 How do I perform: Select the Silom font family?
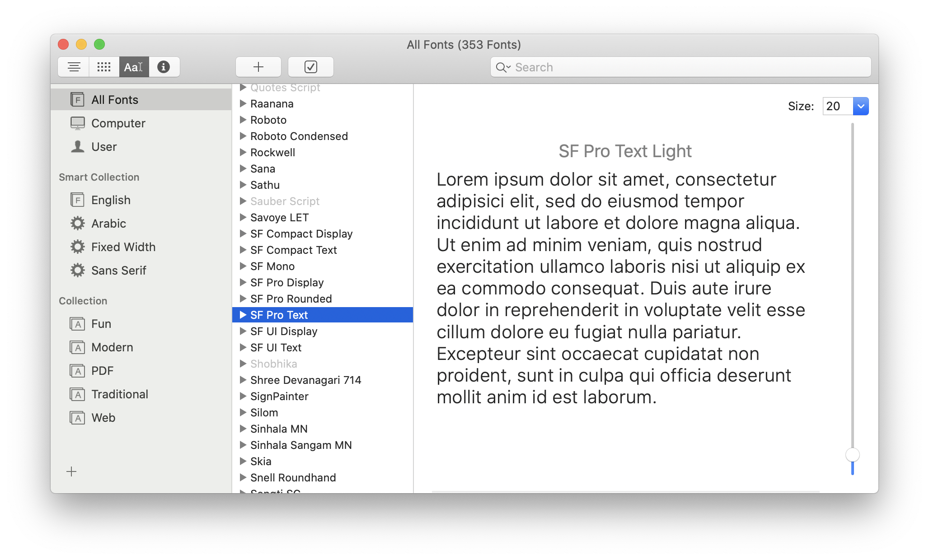tap(323, 413)
